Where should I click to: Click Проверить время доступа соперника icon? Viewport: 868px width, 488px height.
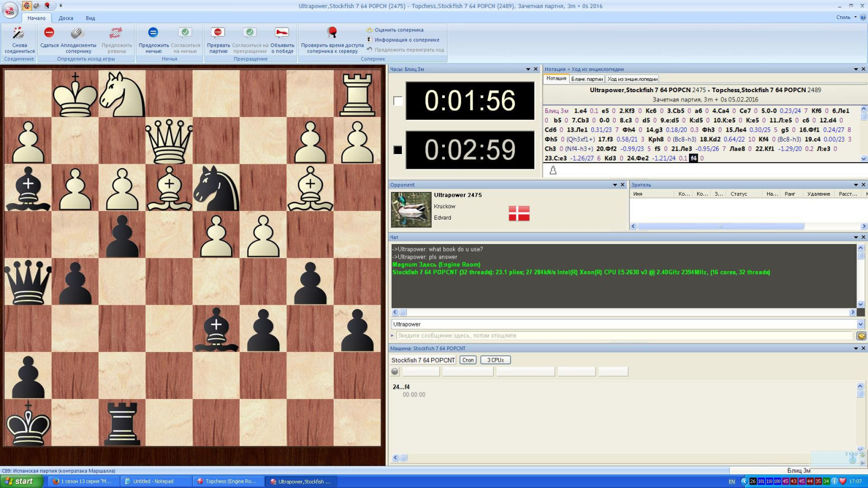[x=332, y=33]
